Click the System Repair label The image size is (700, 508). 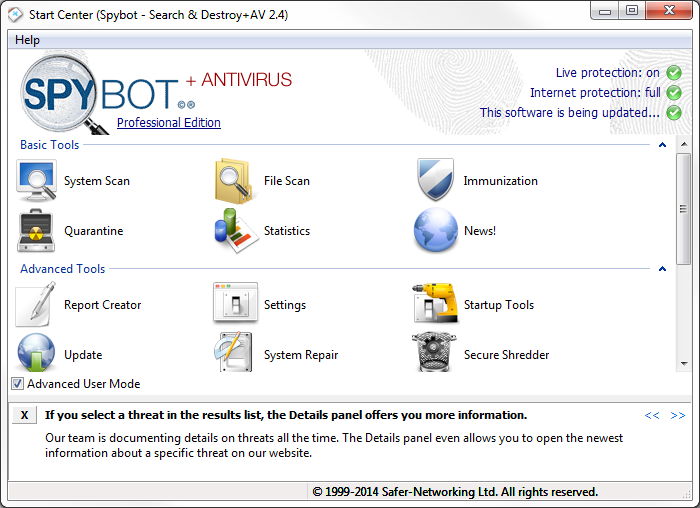(301, 355)
